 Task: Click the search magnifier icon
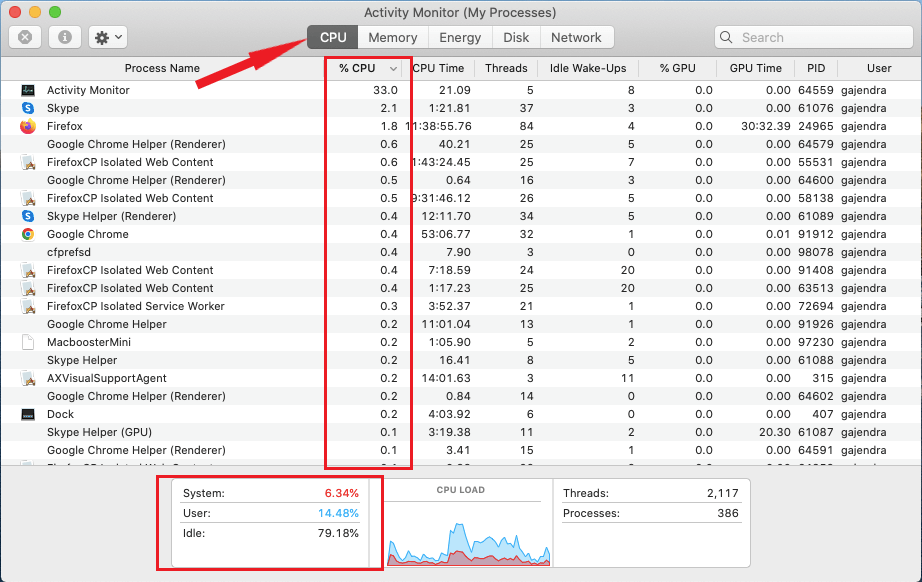tap(726, 37)
